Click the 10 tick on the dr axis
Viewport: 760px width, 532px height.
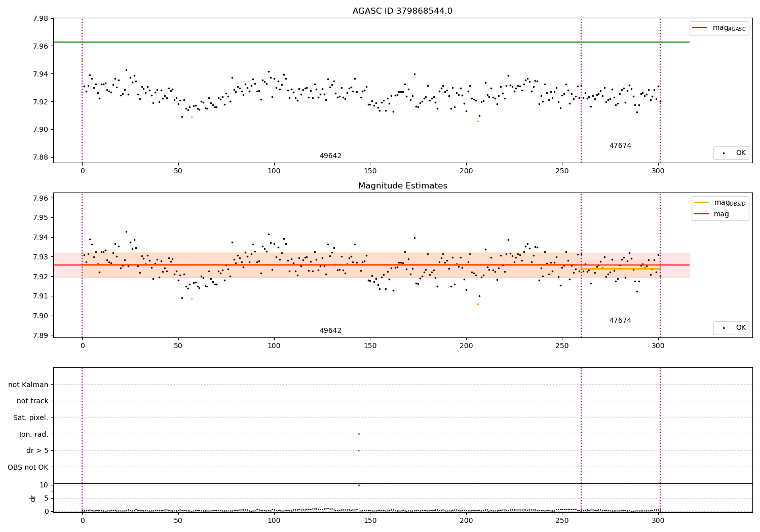[x=44, y=485]
